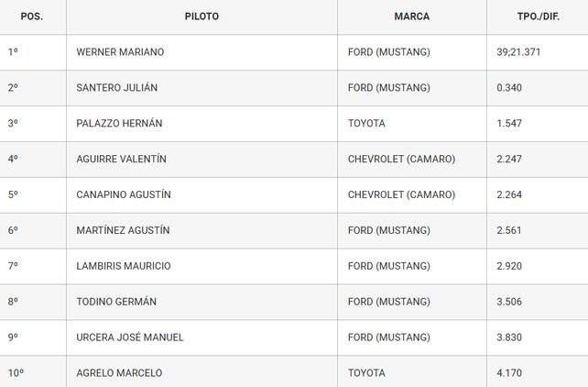Click AGRELO MARCELO driver cell
The width and height of the screenshot is (588, 387).
click(x=119, y=373)
